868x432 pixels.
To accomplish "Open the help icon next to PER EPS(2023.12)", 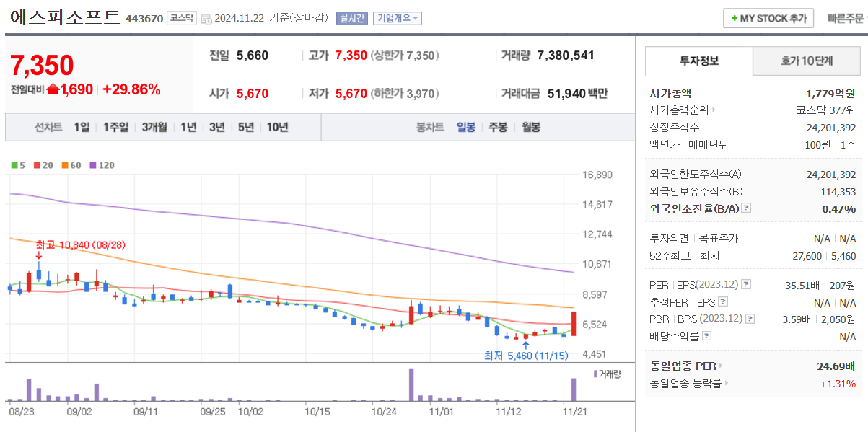I will tap(746, 285).
